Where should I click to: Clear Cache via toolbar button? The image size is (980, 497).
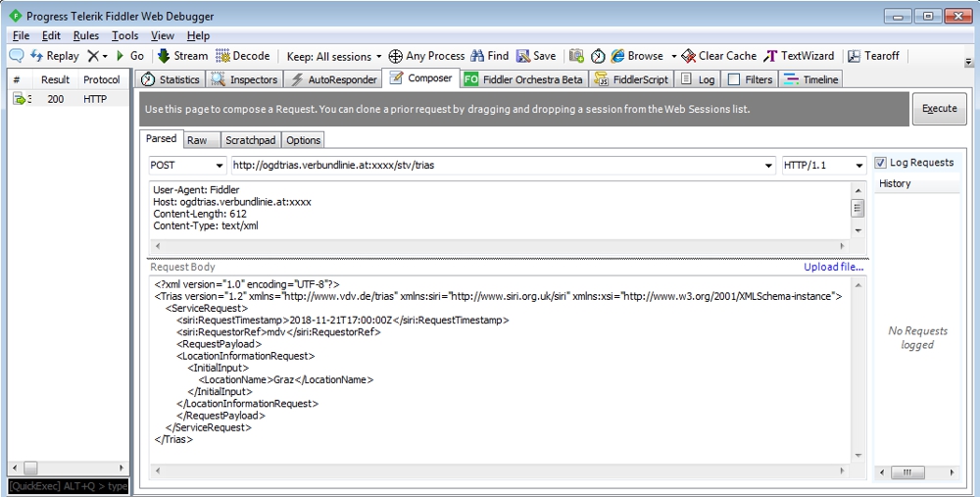(719, 56)
